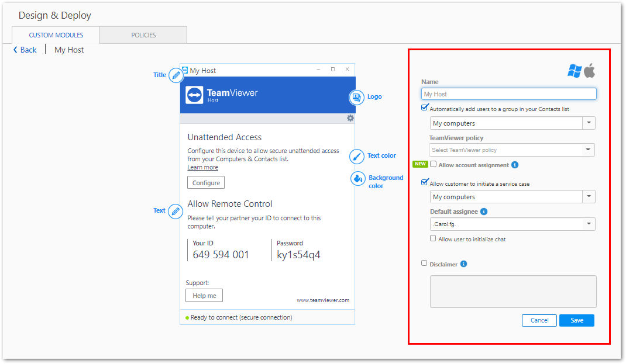Cancel the module changes
This screenshot has width=626, height=364.
click(539, 321)
